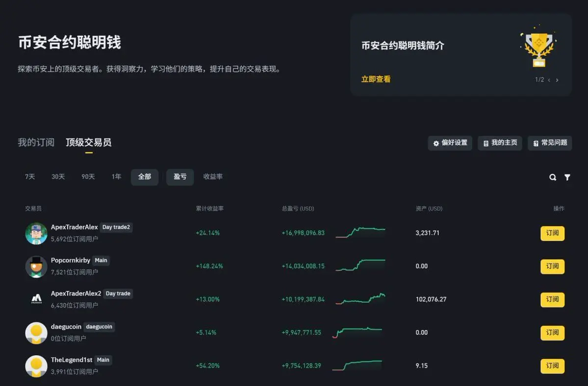Click 5,692位订阅用户 subscriber count
Screen dimensions: 588x386
click(74, 239)
